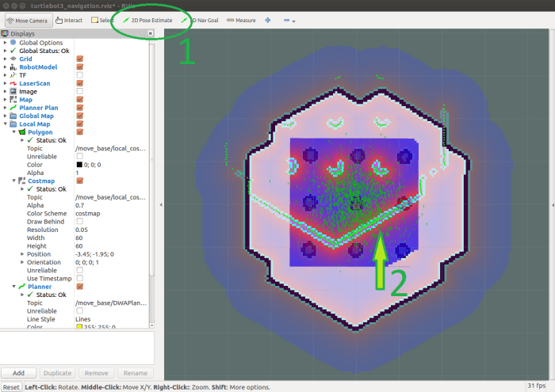Image resolution: width=555 pixels, height=392 pixels.
Task: Click the Global Options gear icon
Action: tap(13, 43)
